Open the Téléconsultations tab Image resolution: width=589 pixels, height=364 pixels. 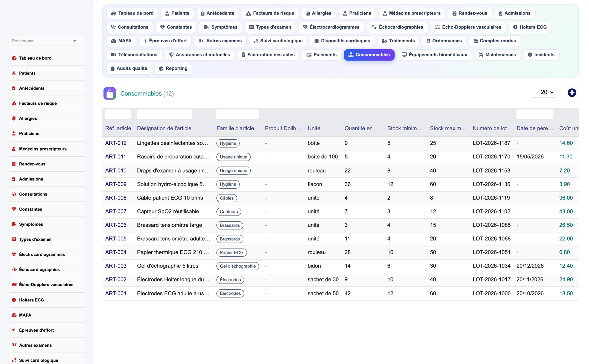tap(134, 55)
